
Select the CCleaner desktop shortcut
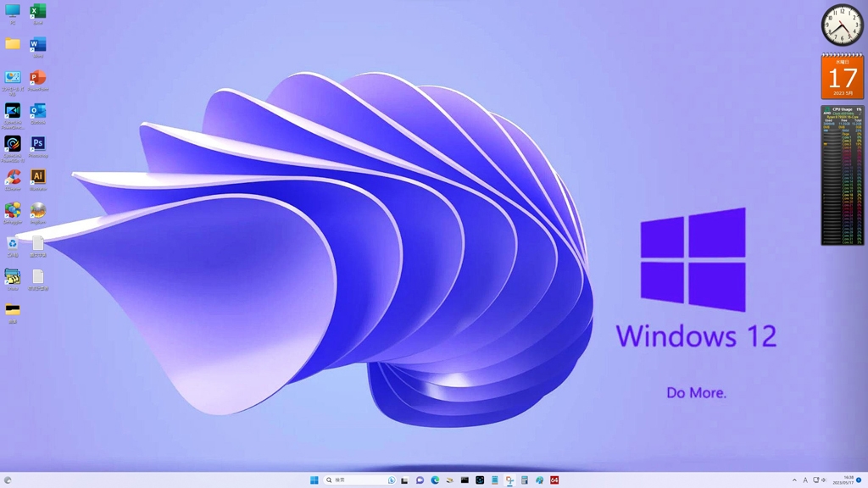[x=12, y=180]
